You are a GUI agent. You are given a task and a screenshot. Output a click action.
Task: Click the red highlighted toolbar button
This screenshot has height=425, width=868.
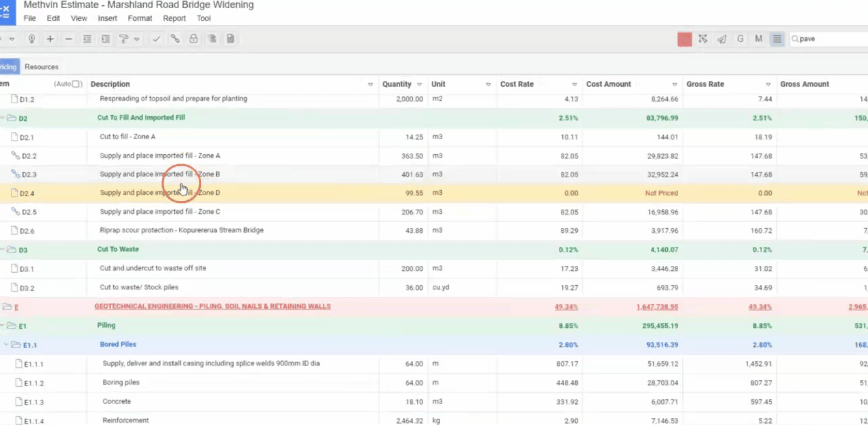coord(684,39)
